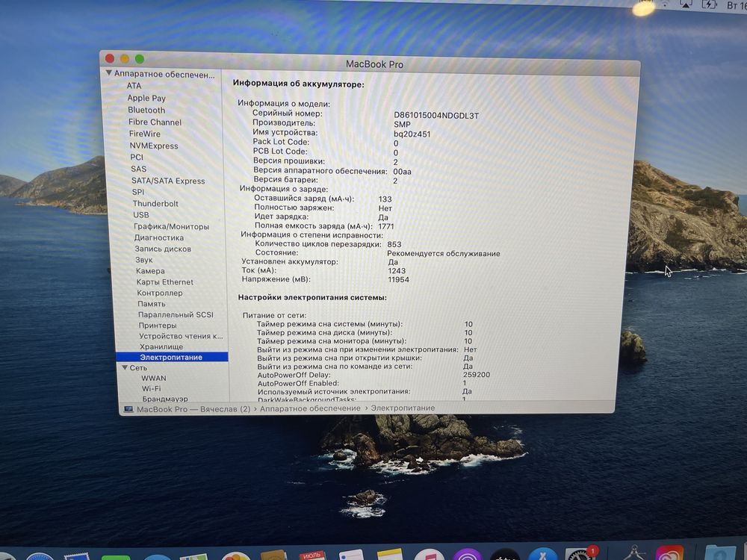This screenshot has height=560, width=747.
Task: Open Запись дисков entry
Action: click(x=163, y=249)
